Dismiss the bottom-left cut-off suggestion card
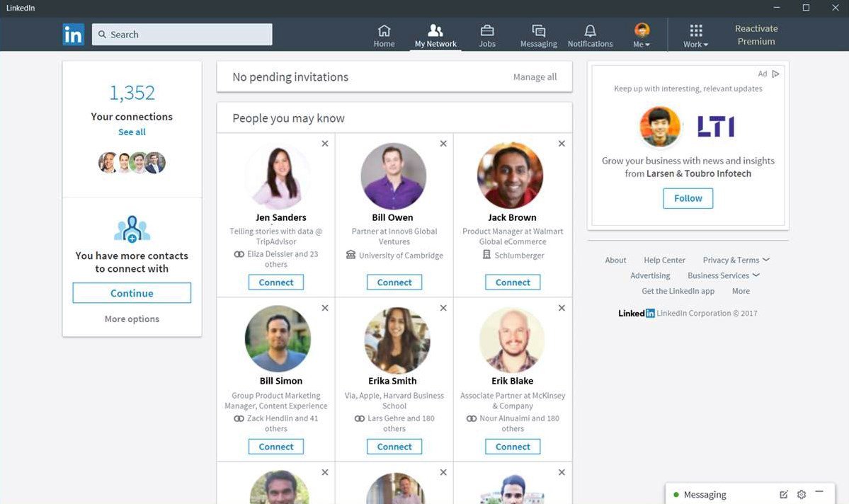849x504 pixels. coord(325,473)
